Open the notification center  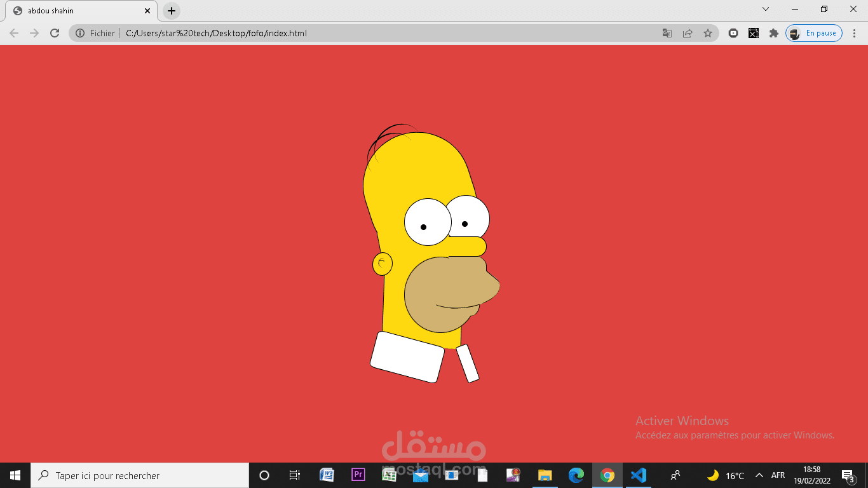(848, 475)
